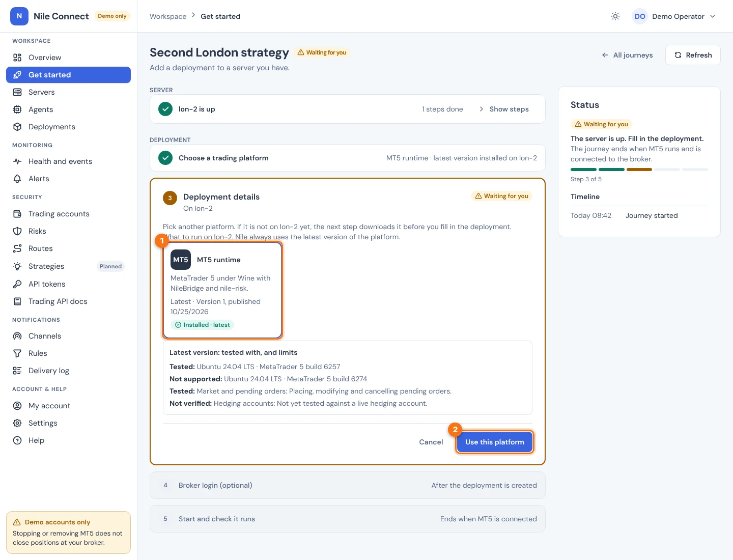Image resolution: width=733 pixels, height=560 pixels.
Task: Open Deployments via its cube icon
Action: pos(17,127)
